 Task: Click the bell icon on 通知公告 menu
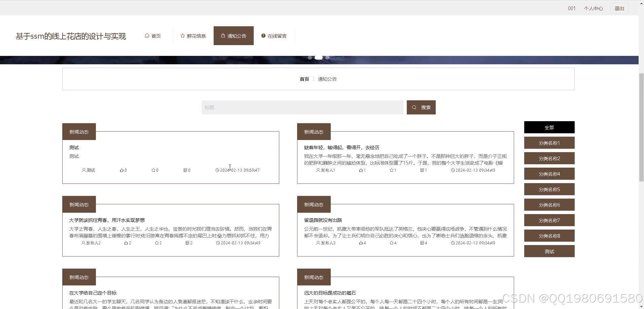click(x=222, y=35)
